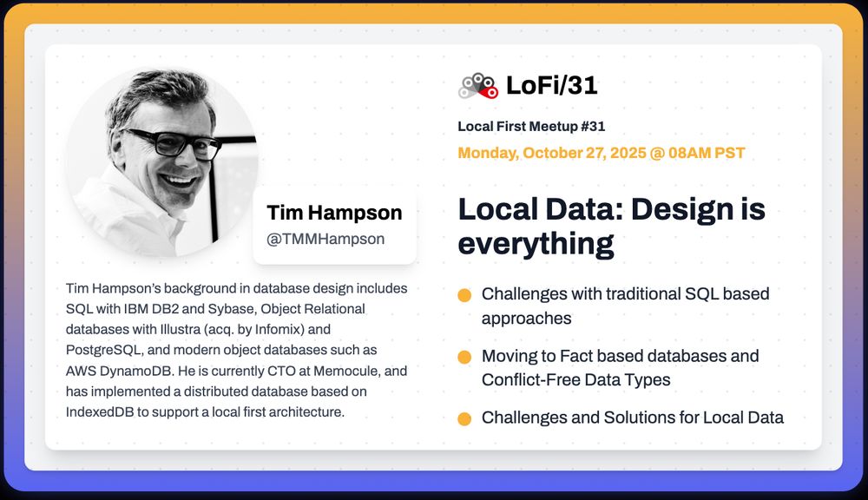
Task: Open the @TMMHampson handle
Action: point(325,239)
